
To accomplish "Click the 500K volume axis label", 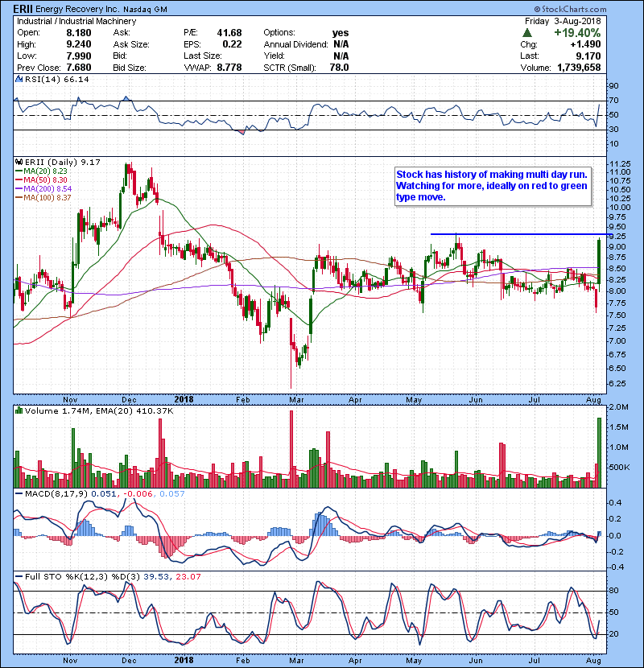I will point(619,468).
